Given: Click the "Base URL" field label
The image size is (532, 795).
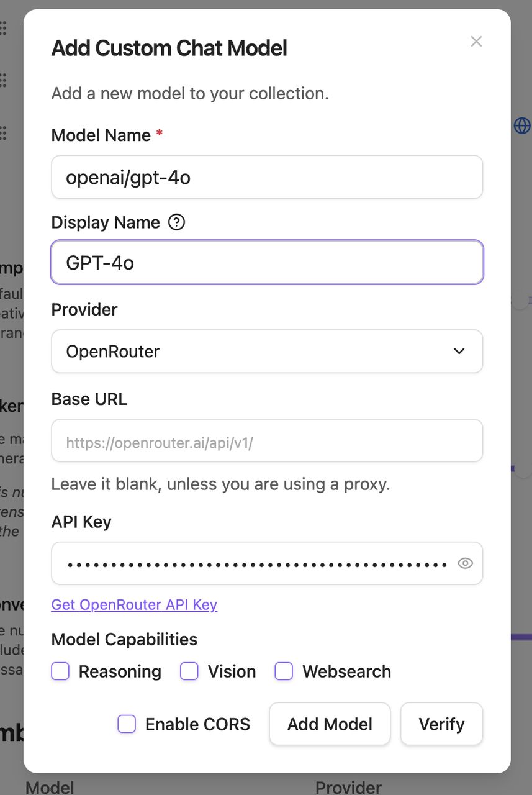Looking at the screenshot, I should (x=89, y=399).
